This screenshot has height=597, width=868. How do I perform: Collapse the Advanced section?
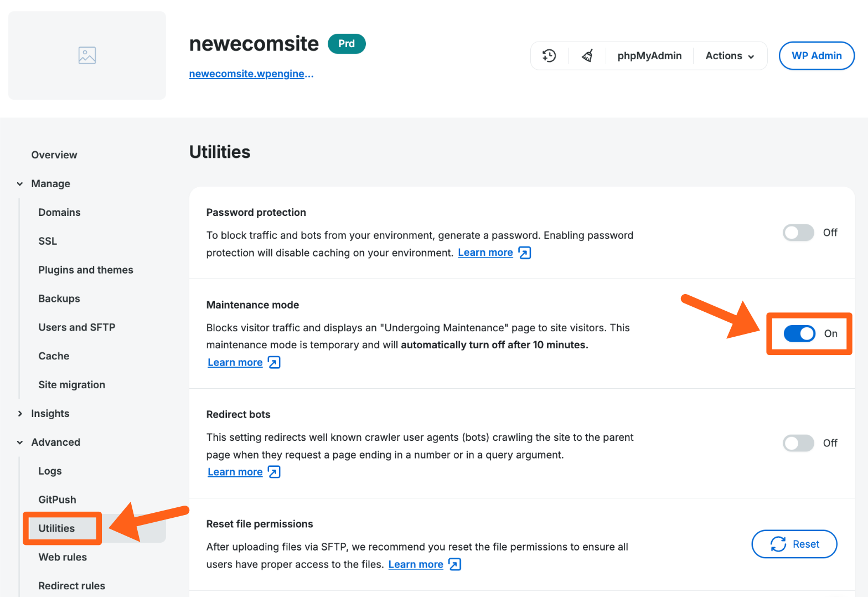click(56, 442)
